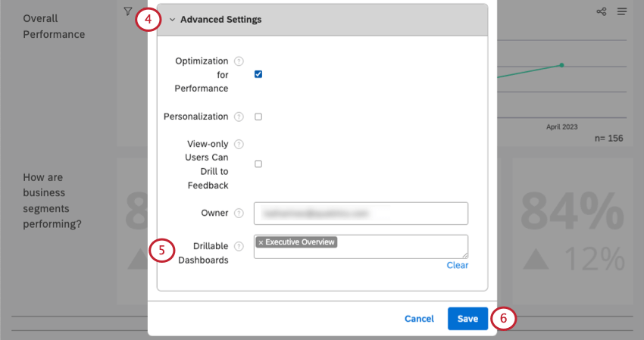
Task: Click the Advanced Settings section title
Action: pyautogui.click(x=220, y=20)
